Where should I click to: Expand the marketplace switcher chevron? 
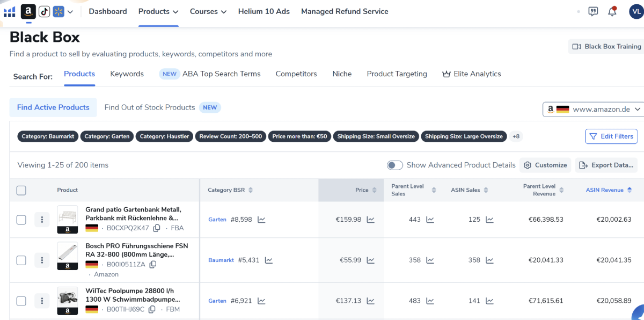[x=70, y=12]
